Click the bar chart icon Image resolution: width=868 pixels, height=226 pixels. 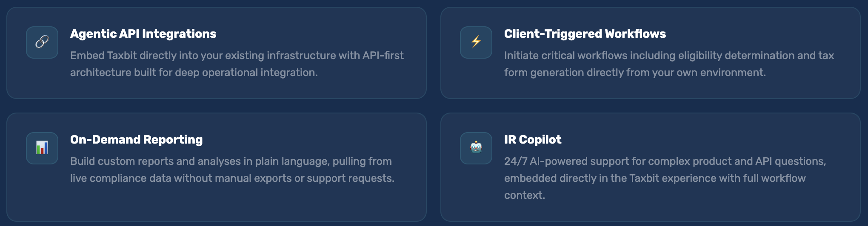(x=42, y=148)
